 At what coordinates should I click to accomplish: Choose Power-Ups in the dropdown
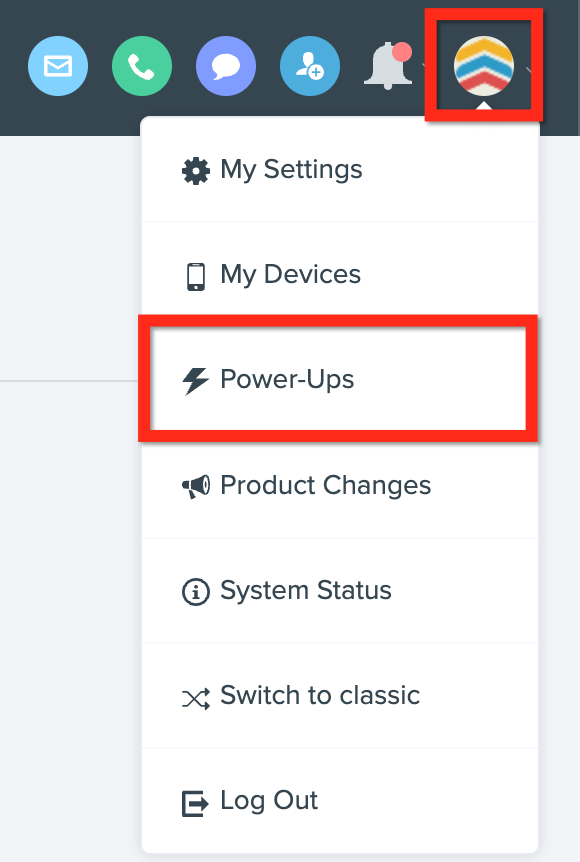click(340, 380)
